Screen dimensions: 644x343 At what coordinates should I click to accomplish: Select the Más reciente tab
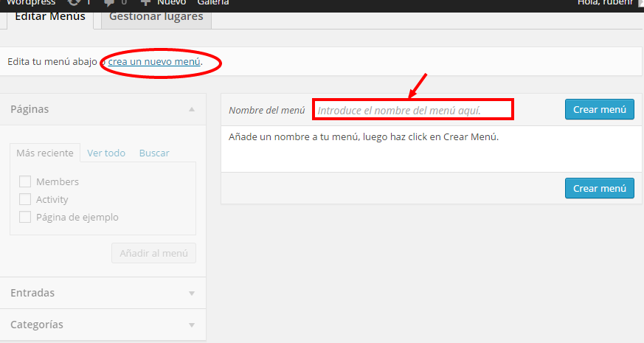pyautogui.click(x=45, y=153)
